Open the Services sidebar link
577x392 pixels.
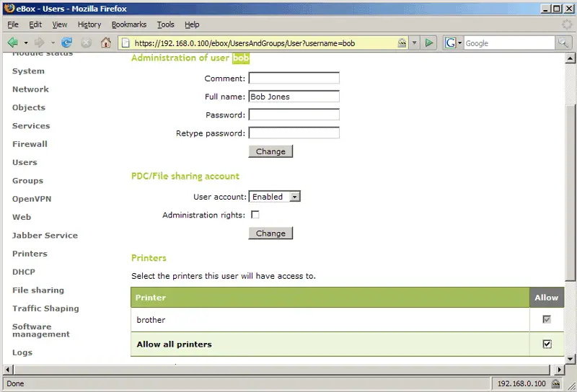(31, 126)
